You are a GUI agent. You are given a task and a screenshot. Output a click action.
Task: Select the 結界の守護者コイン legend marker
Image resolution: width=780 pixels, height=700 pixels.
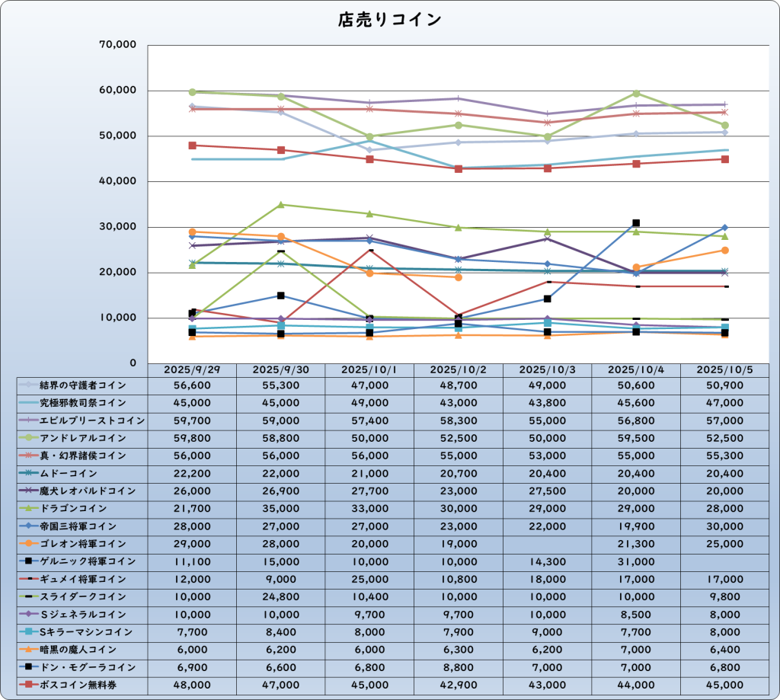(x=28, y=385)
